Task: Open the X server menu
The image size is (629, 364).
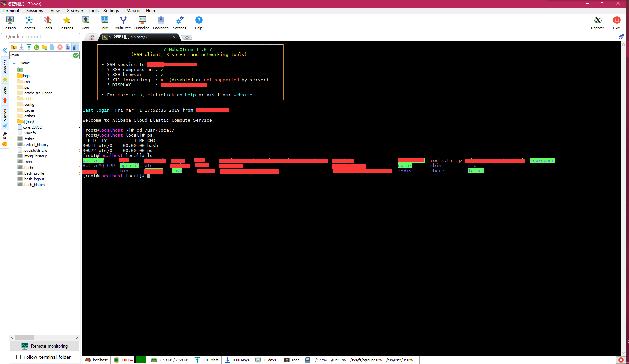Action: coord(75,11)
